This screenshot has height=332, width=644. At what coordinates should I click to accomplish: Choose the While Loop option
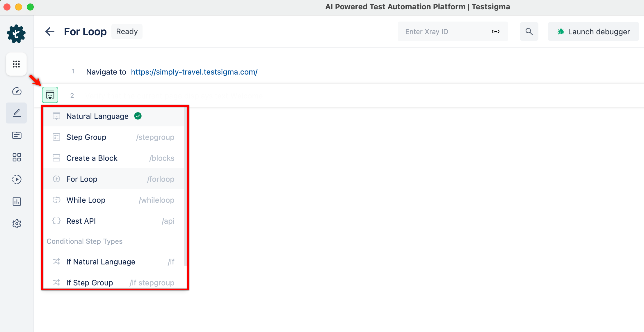pos(113,200)
